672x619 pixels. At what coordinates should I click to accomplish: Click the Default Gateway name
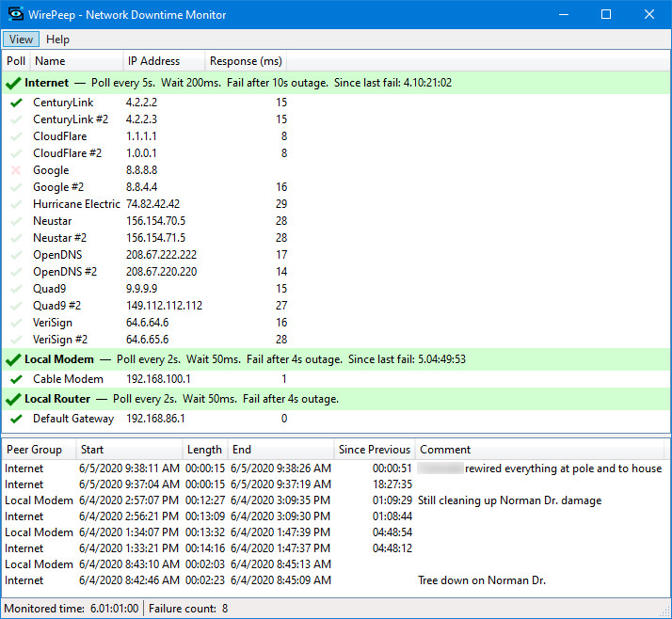pyautogui.click(x=73, y=419)
